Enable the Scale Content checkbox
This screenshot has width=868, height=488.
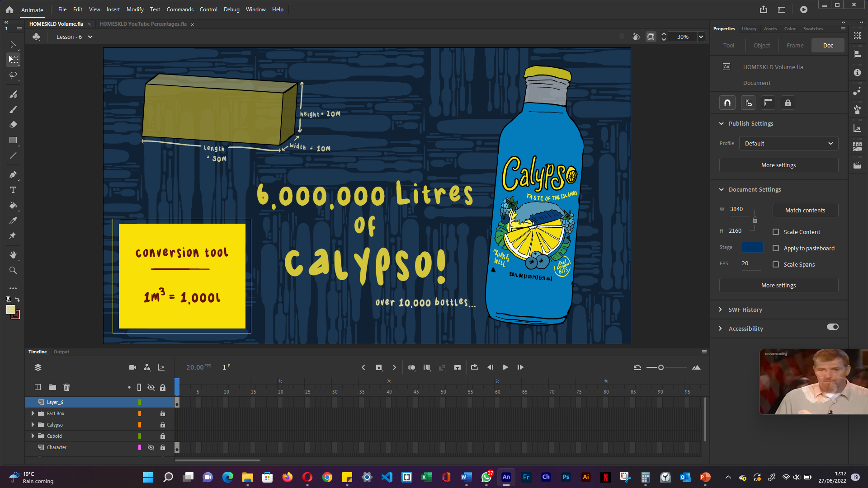point(776,232)
